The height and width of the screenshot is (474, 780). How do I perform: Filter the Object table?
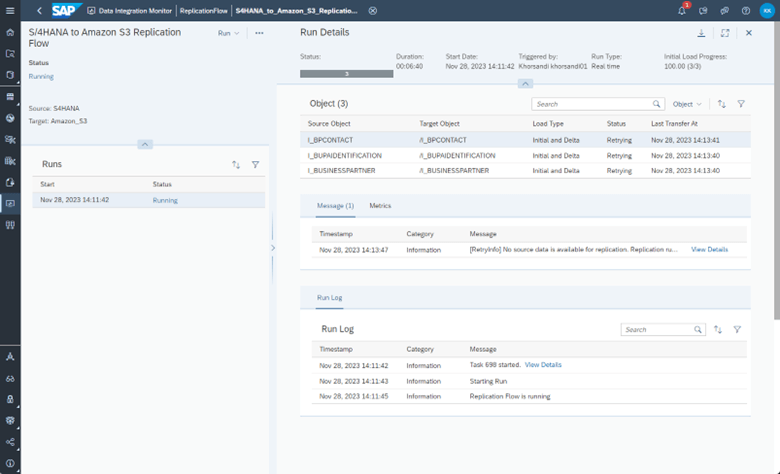pyautogui.click(x=741, y=104)
